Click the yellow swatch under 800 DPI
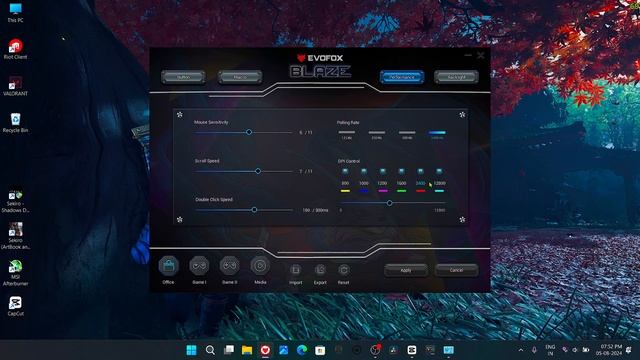This screenshot has height=360, width=640. coord(345,191)
